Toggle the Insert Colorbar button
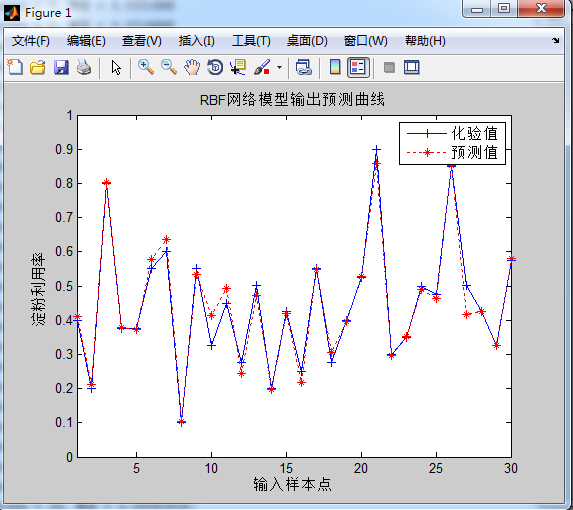The image size is (573, 510). point(335,67)
